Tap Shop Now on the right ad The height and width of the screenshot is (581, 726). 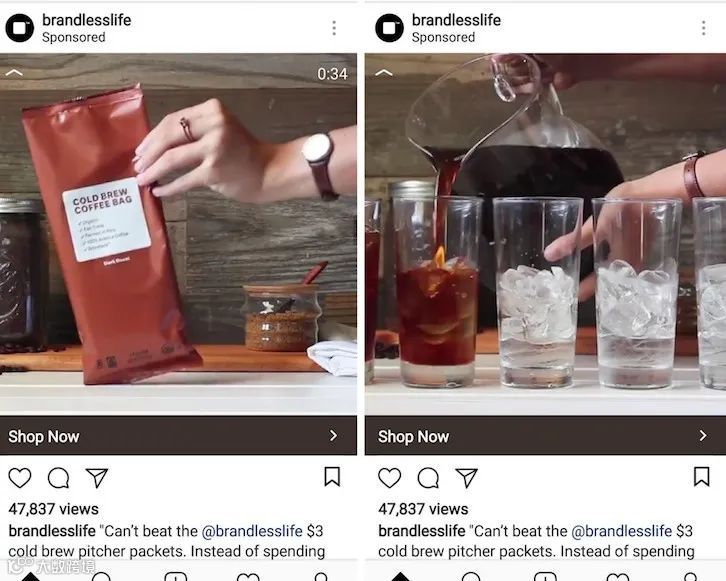point(545,436)
